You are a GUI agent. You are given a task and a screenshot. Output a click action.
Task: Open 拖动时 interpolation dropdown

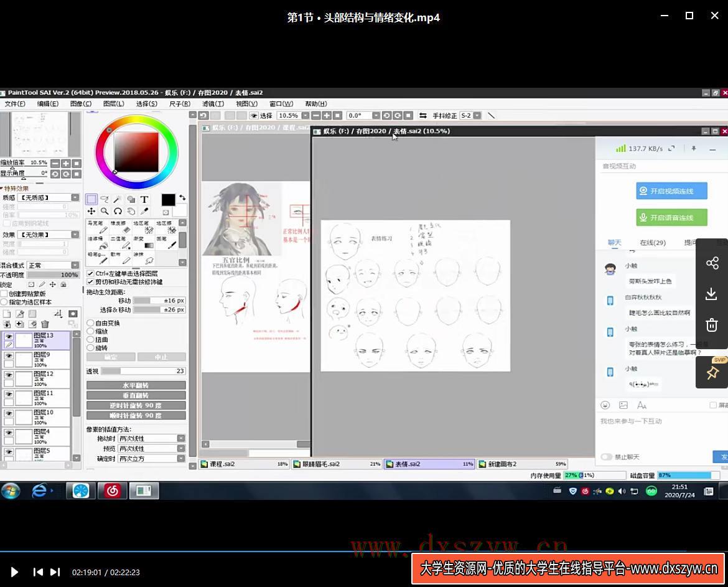[x=152, y=438]
